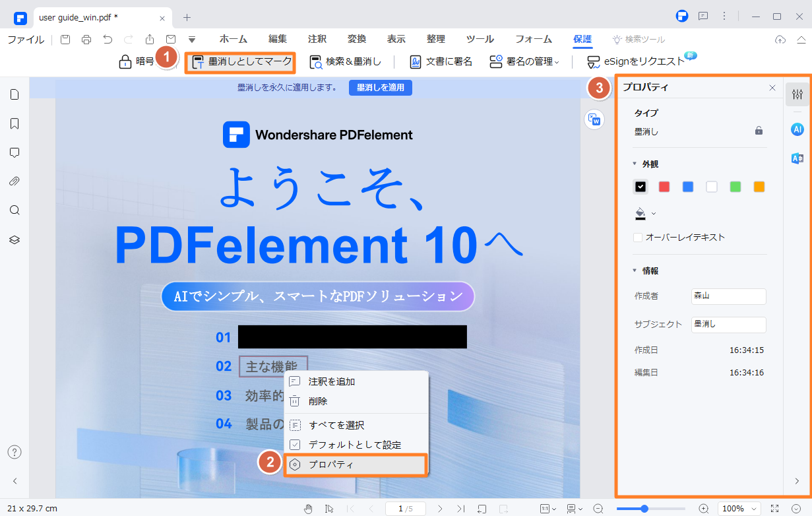Screen dimensions: 812x516
Task: Switch to the 注釈 tab
Action: tap(317, 40)
